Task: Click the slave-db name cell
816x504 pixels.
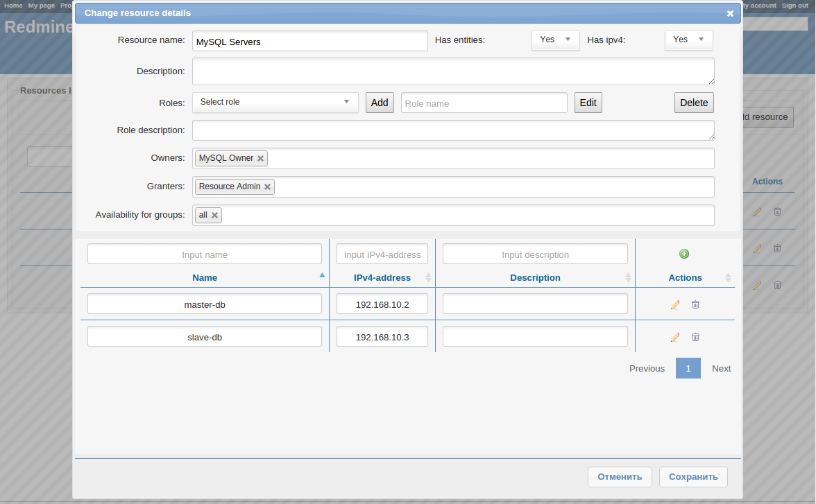Action: [205, 336]
